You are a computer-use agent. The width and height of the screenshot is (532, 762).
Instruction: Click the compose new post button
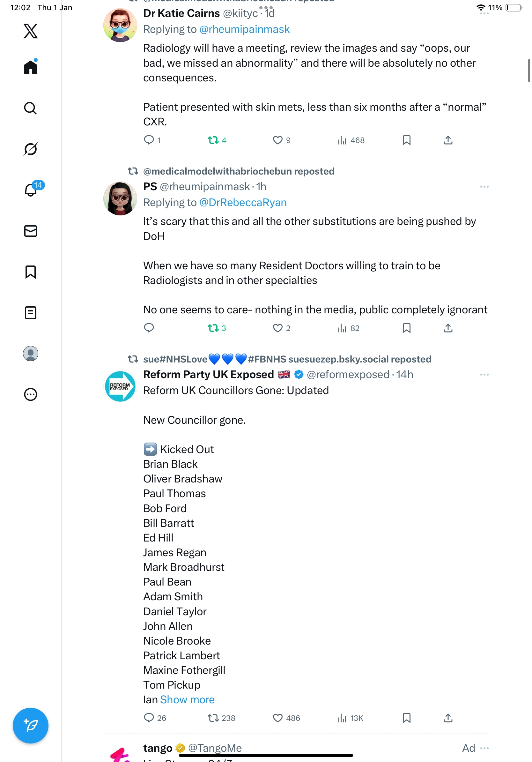31,726
